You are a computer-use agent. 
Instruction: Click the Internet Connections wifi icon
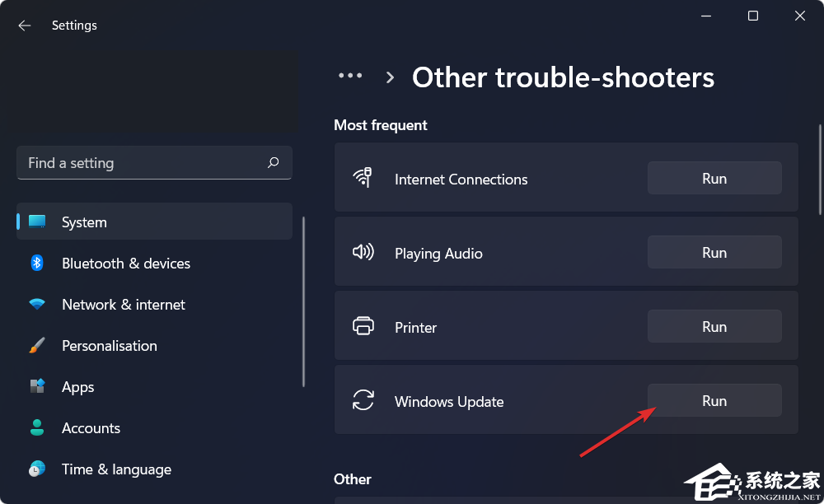(x=363, y=177)
